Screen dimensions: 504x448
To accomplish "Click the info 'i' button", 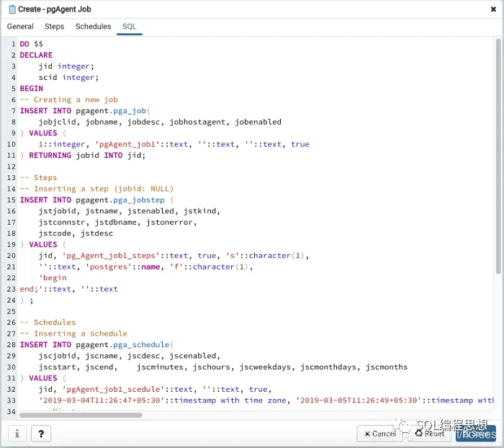I will point(17,434).
